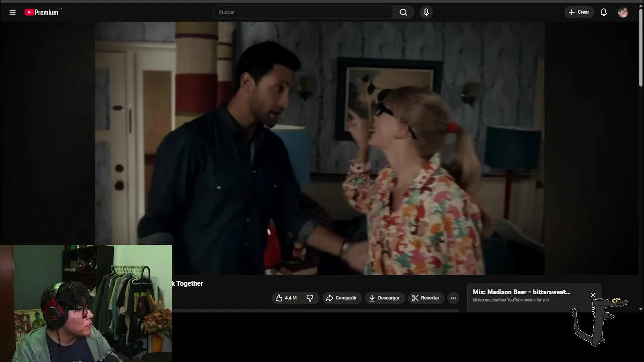Open the hamburger guide menu
The image size is (644, 362).
click(12, 12)
